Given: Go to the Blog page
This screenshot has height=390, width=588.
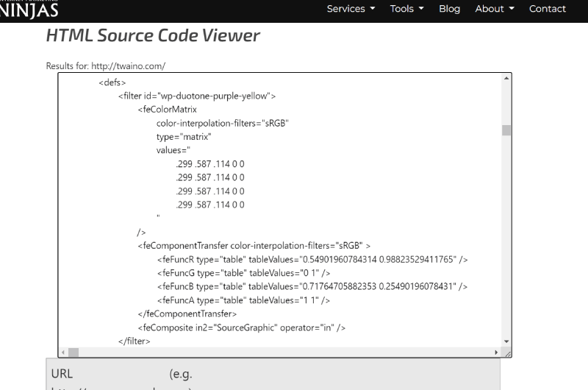Looking at the screenshot, I should (449, 9).
